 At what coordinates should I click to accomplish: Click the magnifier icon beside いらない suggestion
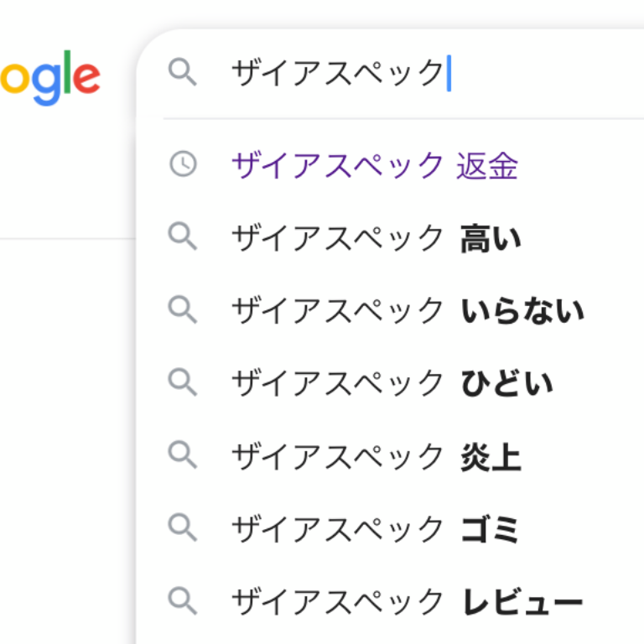pyautogui.click(x=183, y=309)
